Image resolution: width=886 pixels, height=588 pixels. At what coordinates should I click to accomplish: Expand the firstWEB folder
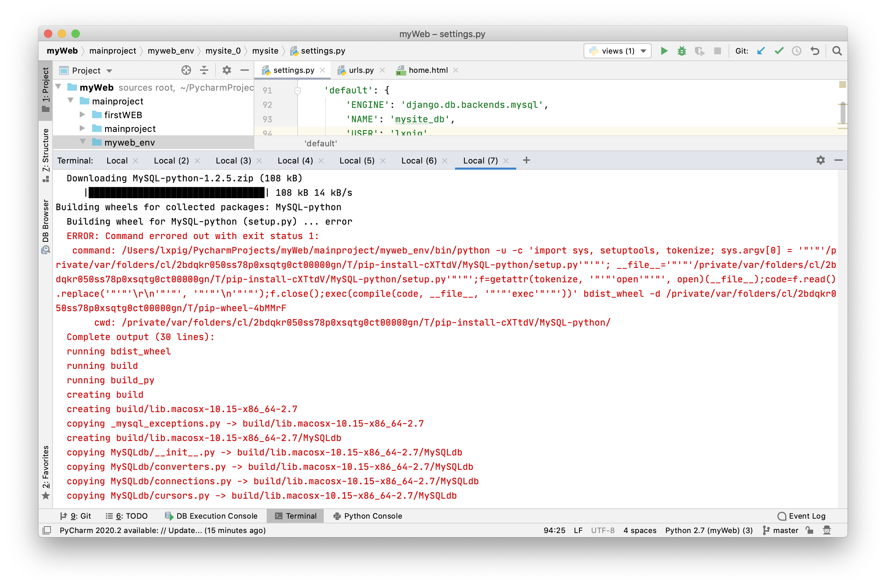click(x=82, y=114)
